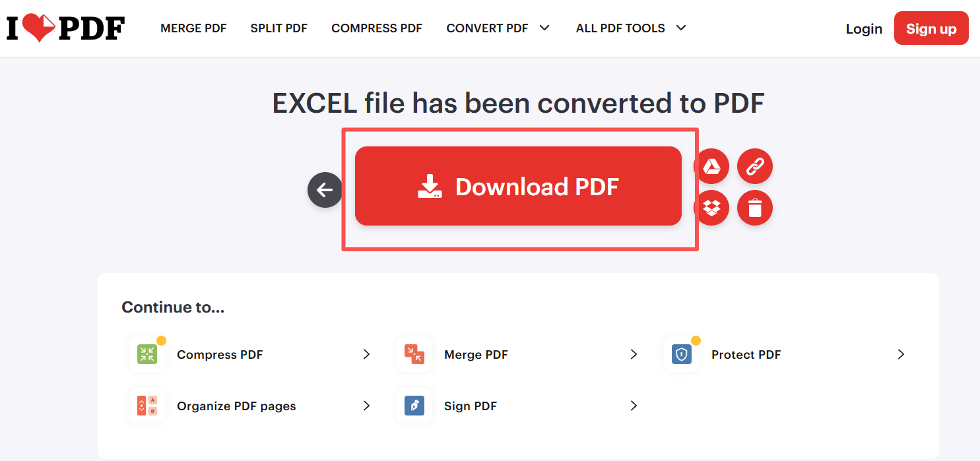The width and height of the screenshot is (980, 461).
Task: Click the Compress PDF green icon
Action: pyautogui.click(x=147, y=354)
